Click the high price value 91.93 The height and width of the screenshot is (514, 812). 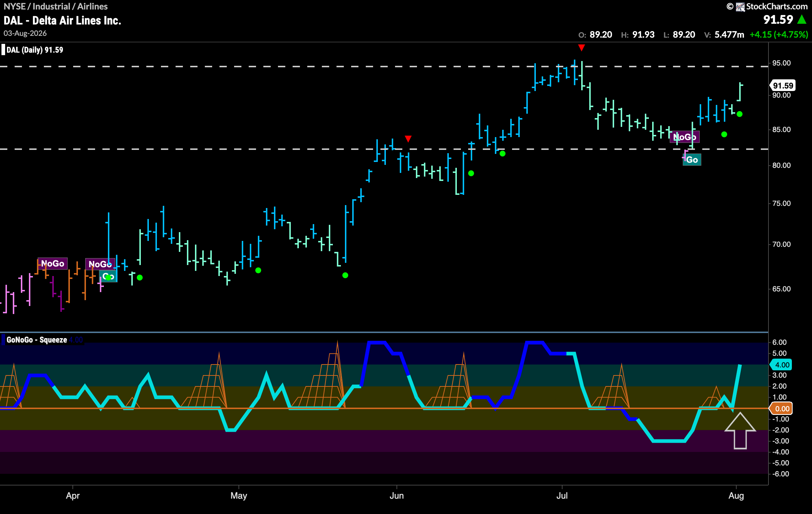pyautogui.click(x=643, y=35)
